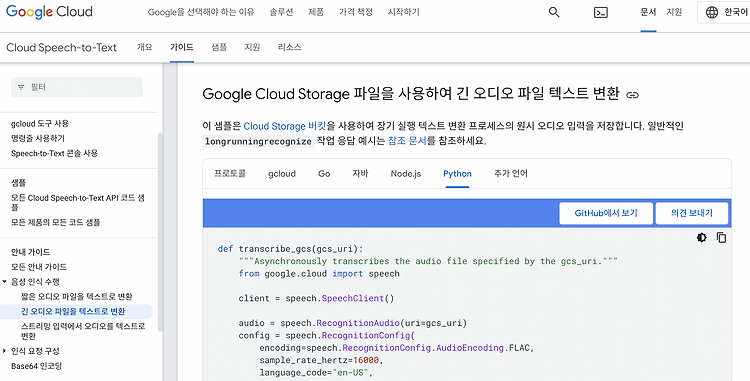Image resolution: width=750 pixels, height=381 pixels.
Task: Collapse the 음성 인식 수행 section
Action: (4, 282)
